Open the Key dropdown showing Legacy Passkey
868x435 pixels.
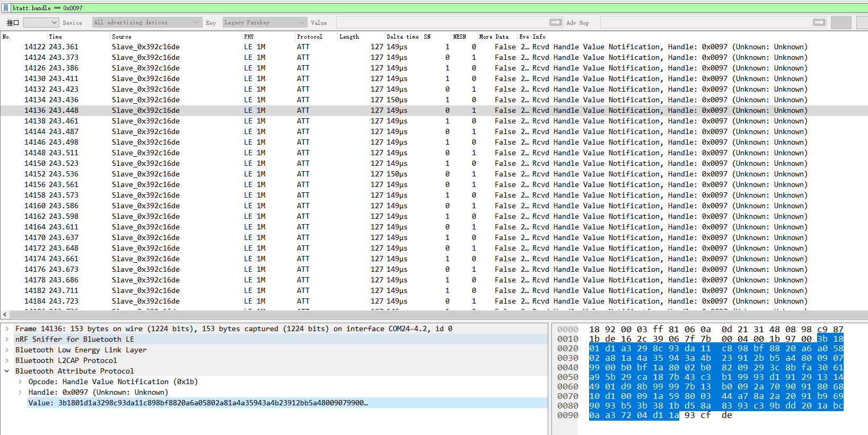tap(265, 22)
